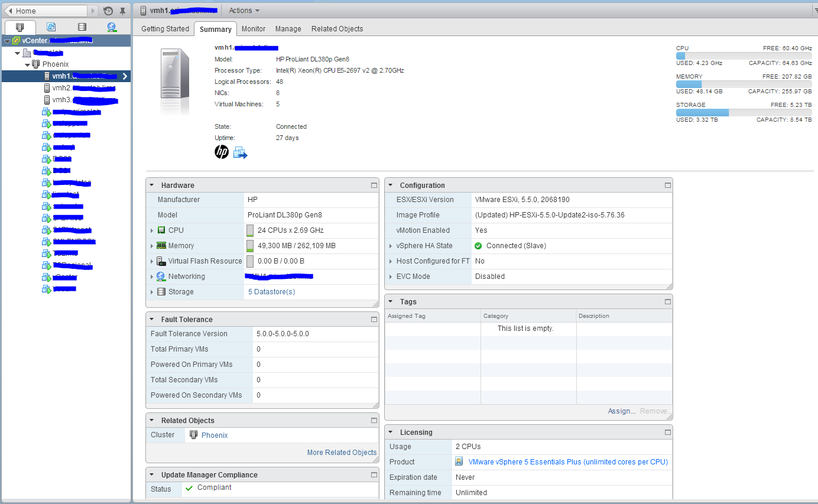Expand the CPU hardware row

(x=152, y=230)
